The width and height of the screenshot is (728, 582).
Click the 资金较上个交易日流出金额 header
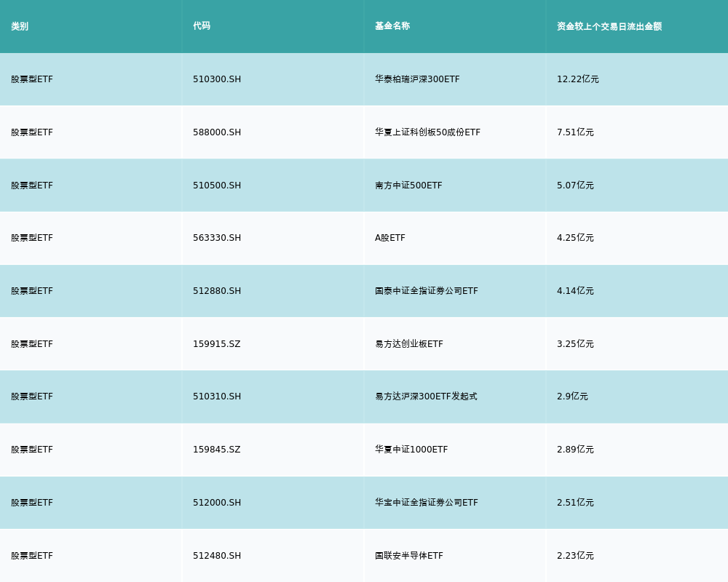(x=609, y=26)
